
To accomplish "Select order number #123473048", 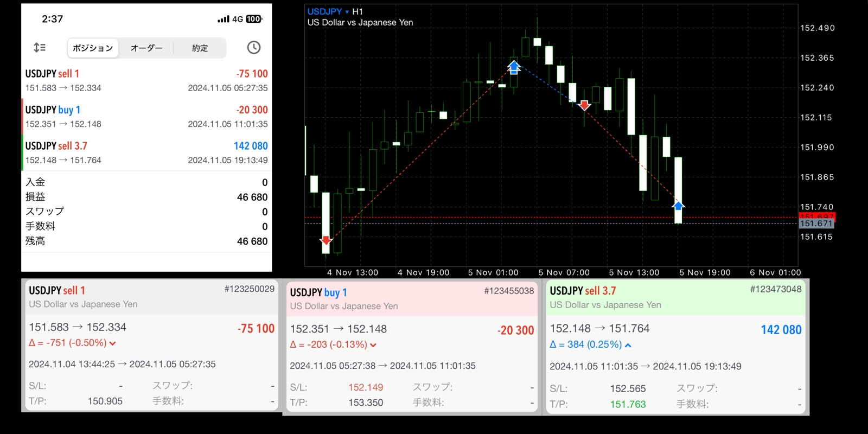I will [x=776, y=289].
